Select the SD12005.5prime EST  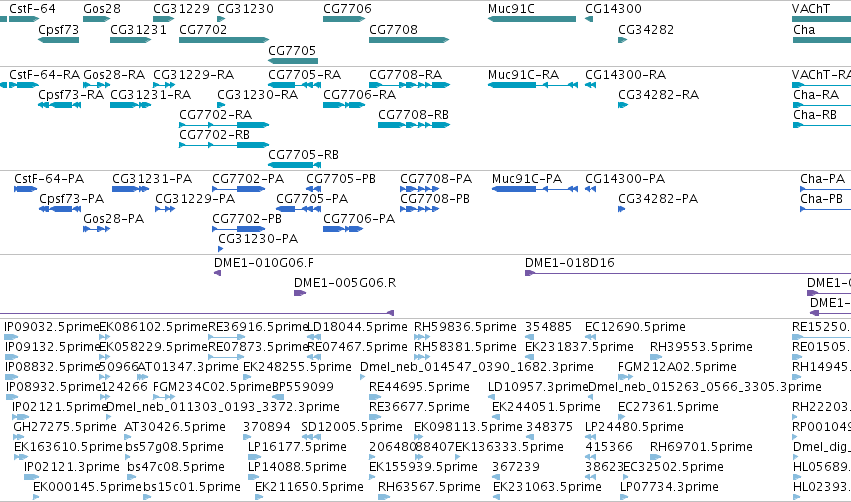click(x=310, y=437)
